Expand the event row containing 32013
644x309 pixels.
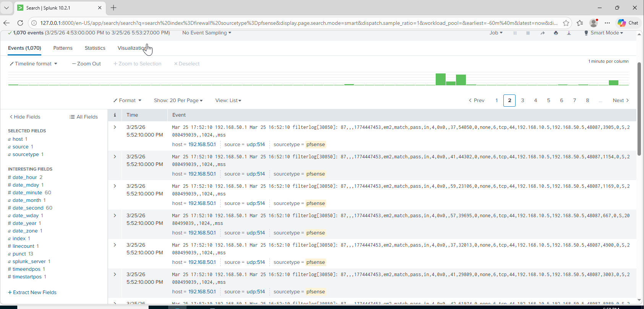tap(115, 245)
